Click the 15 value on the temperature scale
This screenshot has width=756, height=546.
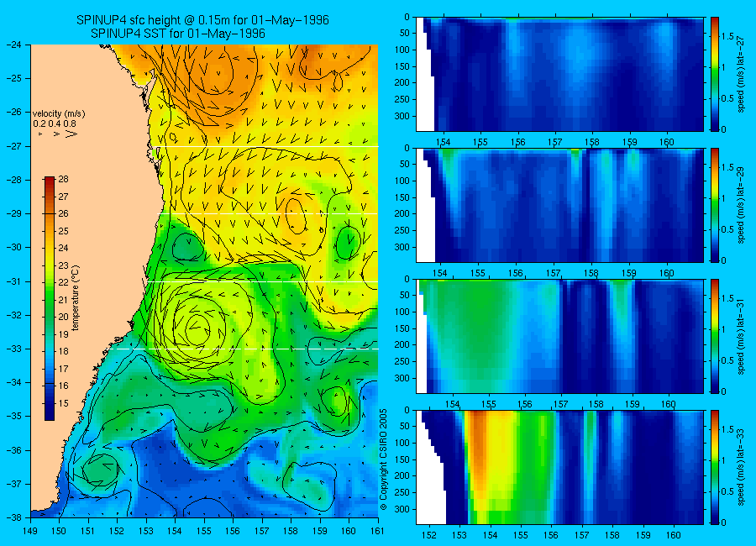point(64,403)
